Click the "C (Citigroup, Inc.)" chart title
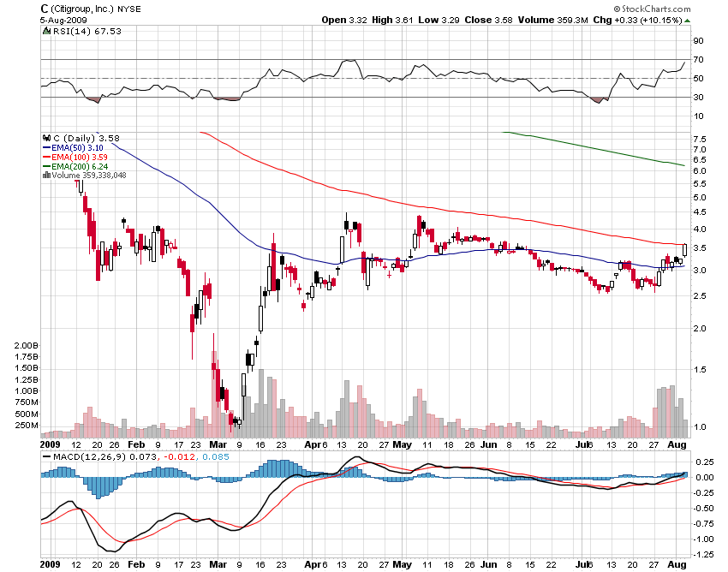 (x=77, y=9)
